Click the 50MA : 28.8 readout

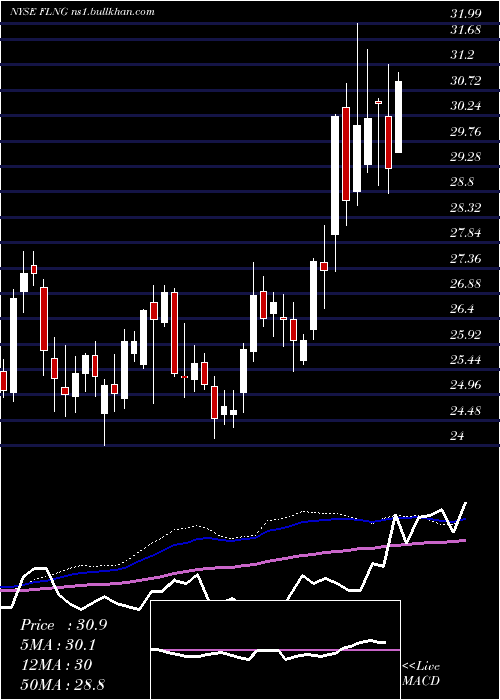(62, 684)
